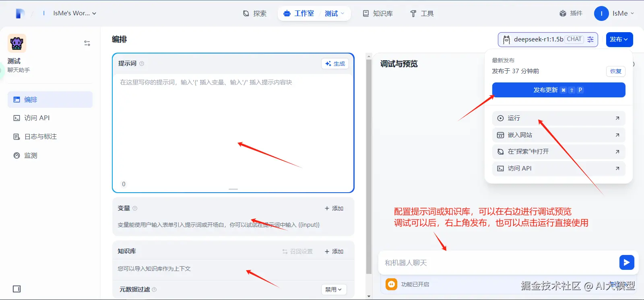Click the scrollbar up arrow
Viewport: 644px width, 300px height.
click(x=369, y=56)
